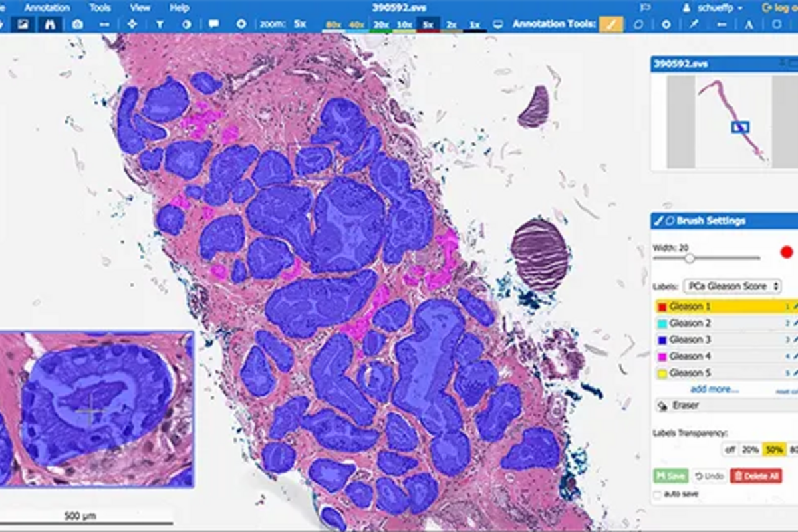Take a snapshot with the camera icon
The width and height of the screenshot is (798, 532).
[78, 24]
